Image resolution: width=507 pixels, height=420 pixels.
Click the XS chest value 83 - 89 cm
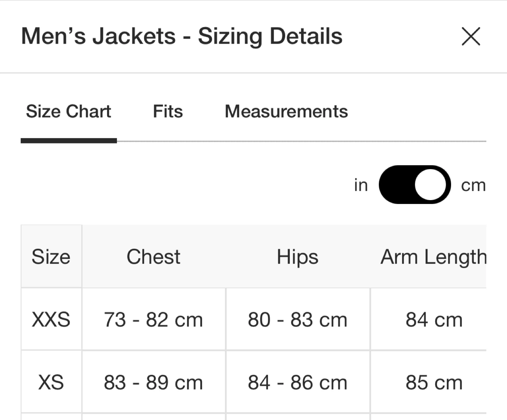pos(154,382)
